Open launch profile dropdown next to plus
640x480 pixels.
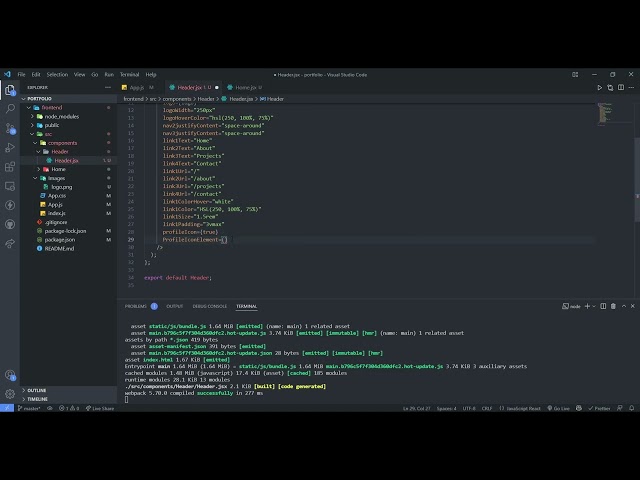coord(594,306)
